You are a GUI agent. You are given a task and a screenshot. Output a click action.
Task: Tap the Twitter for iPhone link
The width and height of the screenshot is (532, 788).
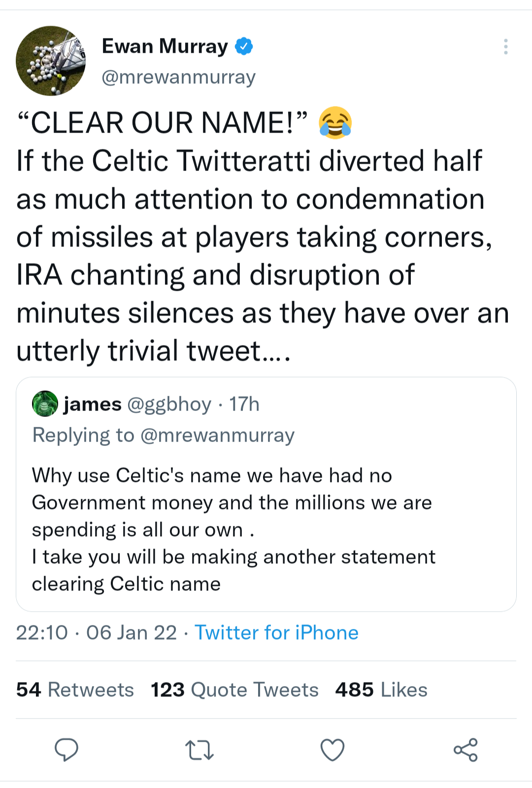276,632
